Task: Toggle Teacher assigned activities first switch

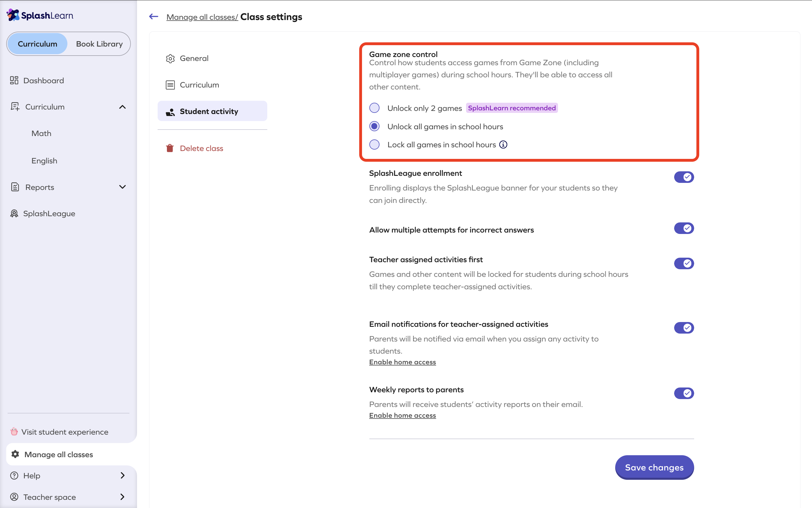Action: point(684,263)
